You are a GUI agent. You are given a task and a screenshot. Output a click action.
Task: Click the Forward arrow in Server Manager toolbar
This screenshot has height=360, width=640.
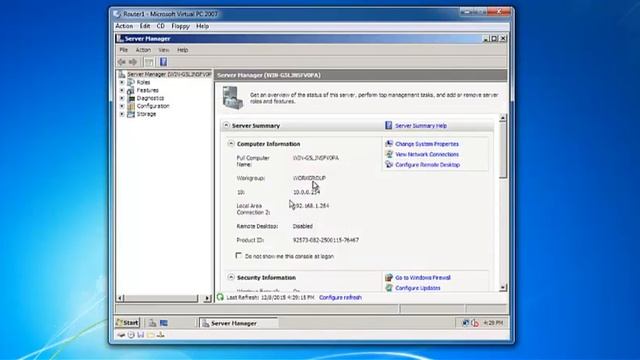click(133, 62)
